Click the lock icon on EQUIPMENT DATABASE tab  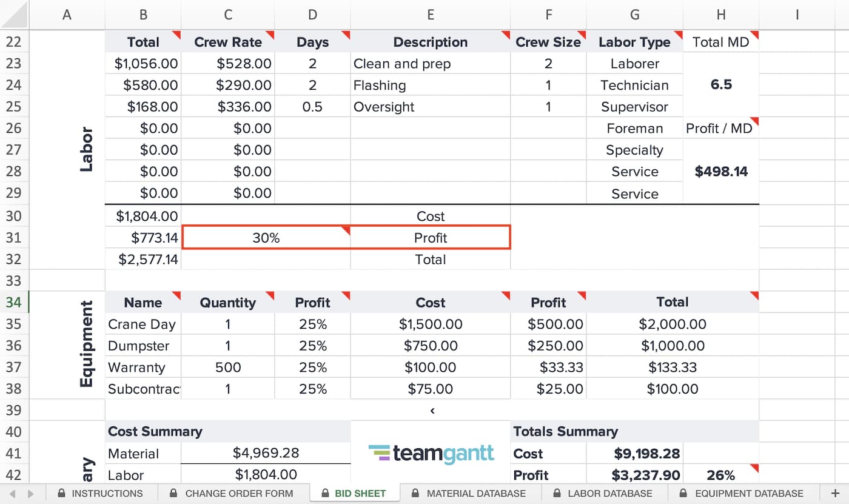(684, 493)
